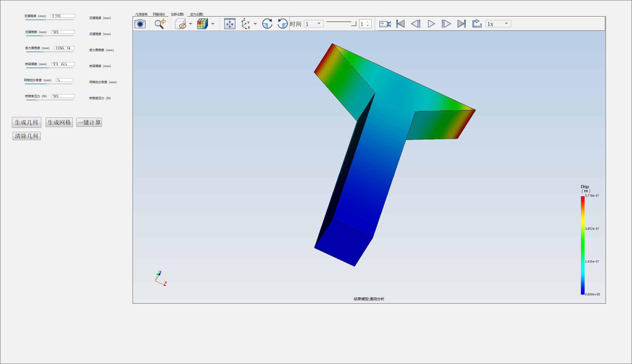Click the 一键计算 button
This screenshot has width=632, height=364.
click(89, 122)
